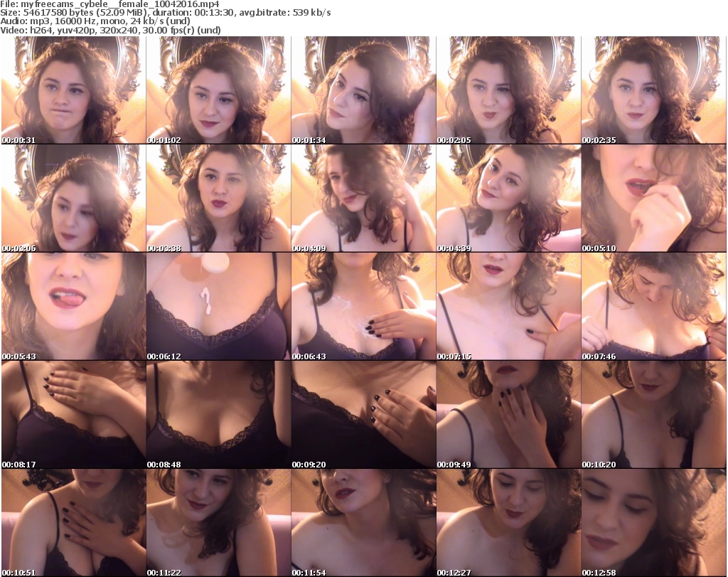Choose the thumbnail marked 00:04:39
728x577 pixels.
(508, 198)
